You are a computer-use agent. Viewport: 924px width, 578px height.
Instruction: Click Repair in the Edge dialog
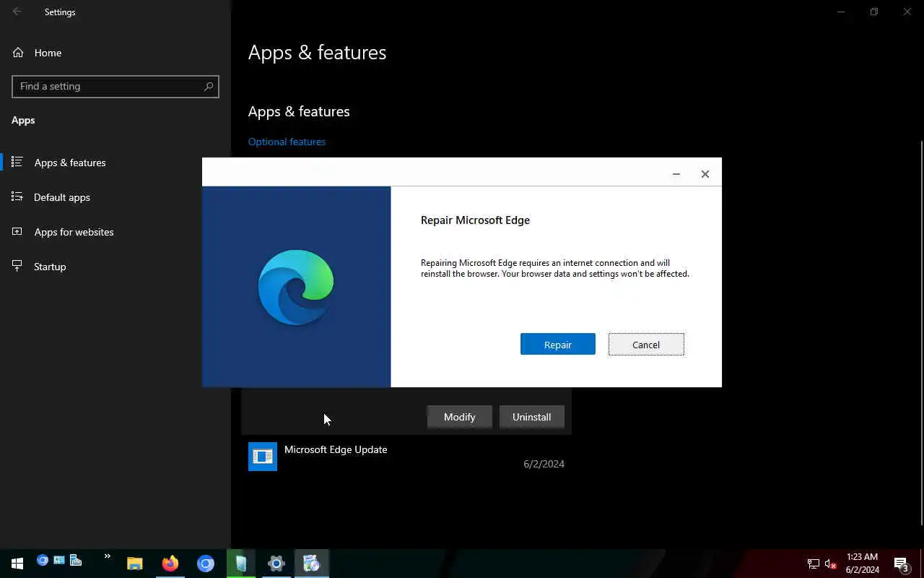557,344
